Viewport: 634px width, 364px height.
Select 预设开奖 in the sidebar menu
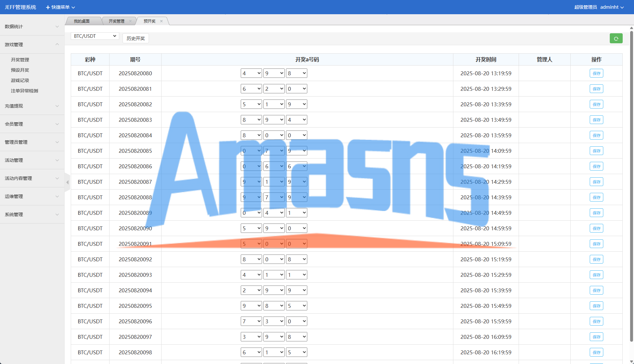tap(20, 70)
